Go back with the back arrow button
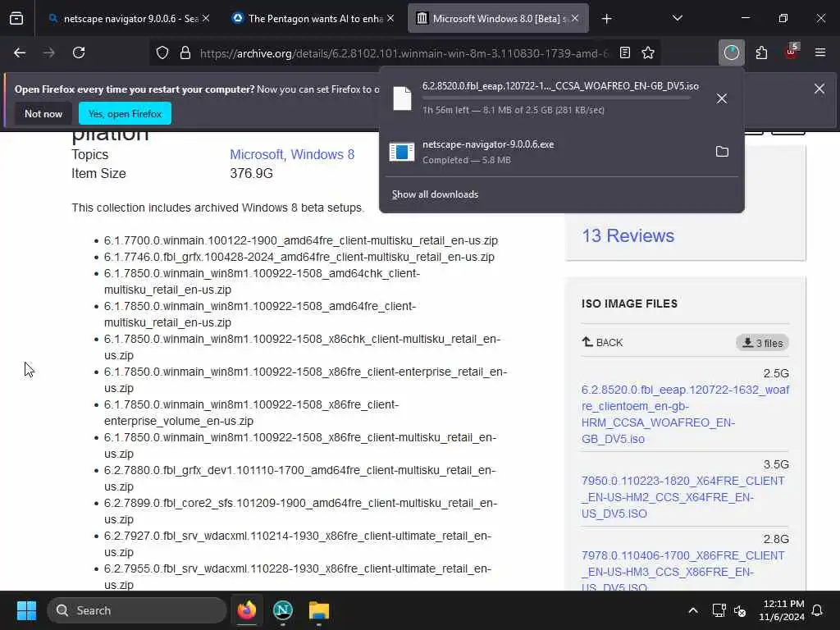 (x=20, y=52)
